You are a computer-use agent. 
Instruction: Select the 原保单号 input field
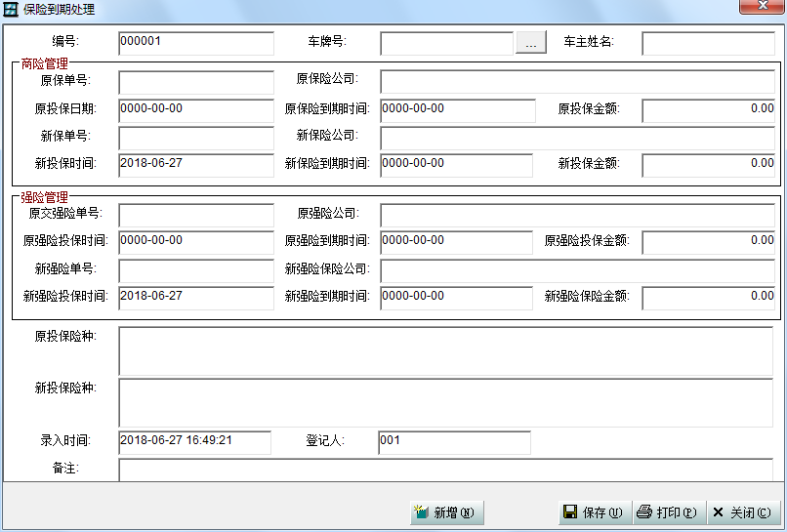[x=196, y=82]
